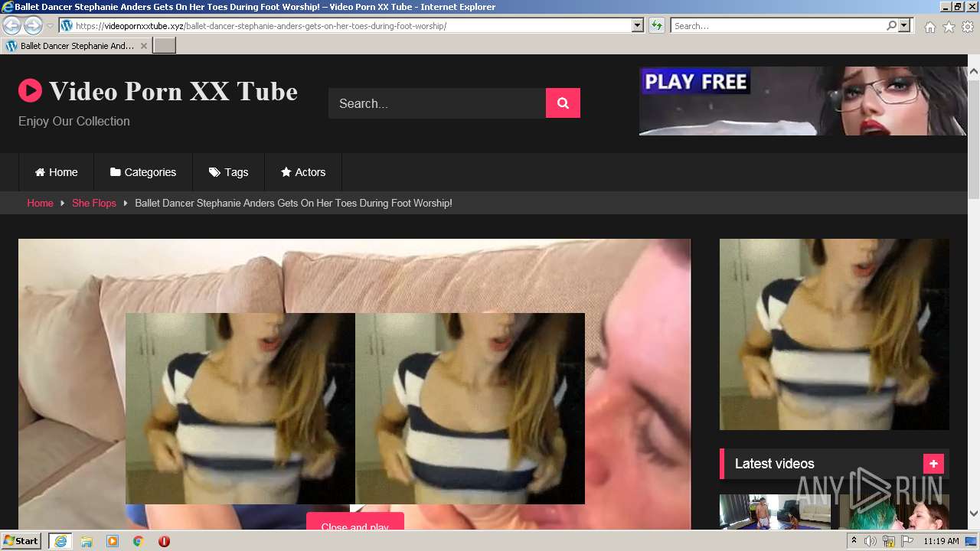Click the site Search... input field
The height and width of the screenshot is (551, 980).
tap(437, 103)
